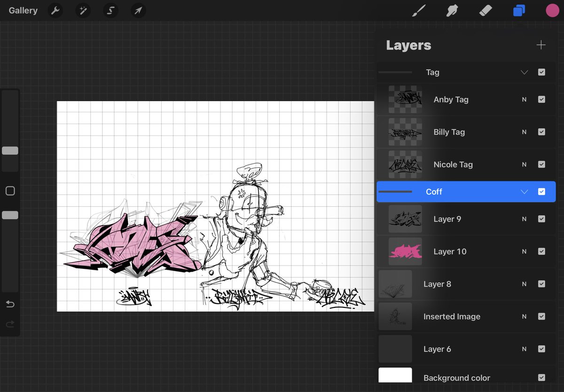Select the Smudge finger tool
564x392 pixels.
pos(452,10)
